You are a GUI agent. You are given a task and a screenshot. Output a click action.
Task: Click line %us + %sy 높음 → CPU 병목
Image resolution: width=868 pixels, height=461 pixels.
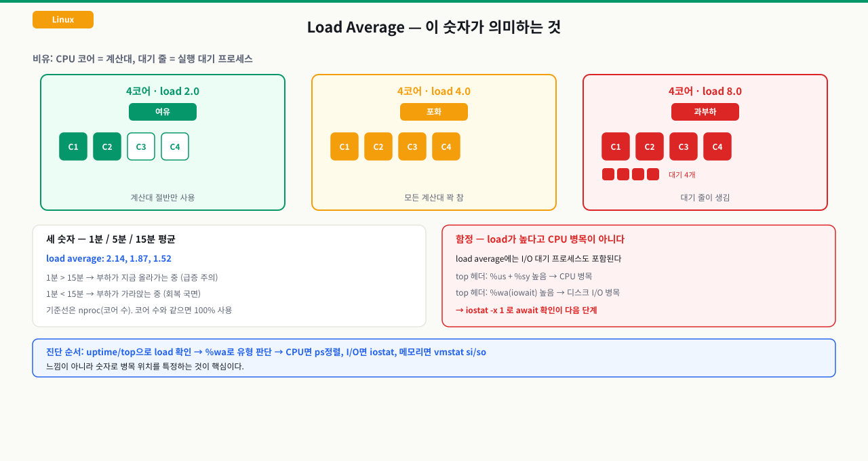524,276
